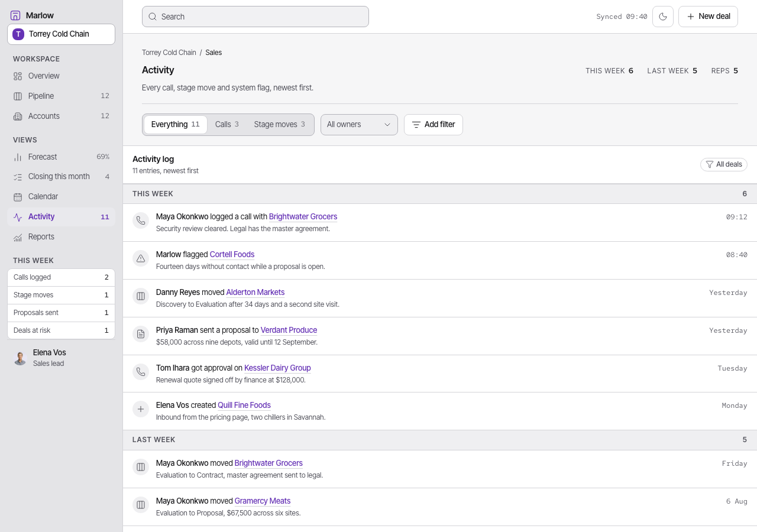Open the Torrey Cold Chain workspace switcher
Image resolution: width=757 pixels, height=532 pixels.
(x=61, y=34)
